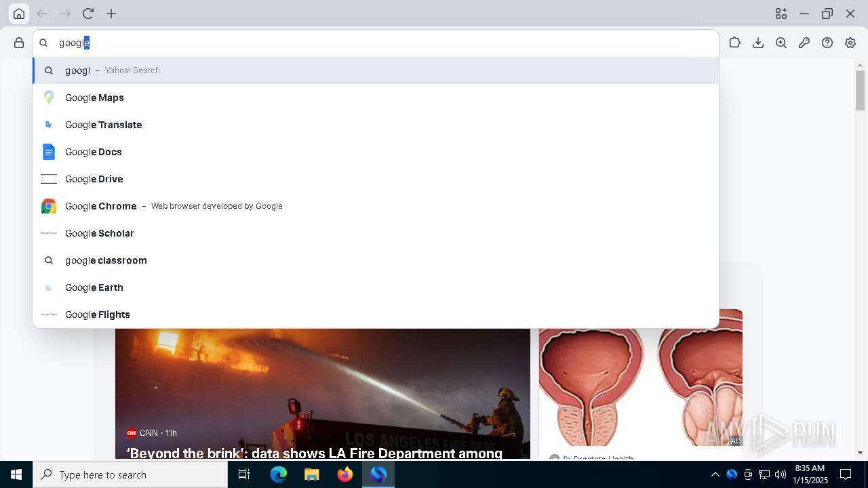This screenshot has height=488, width=868.
Task: Pick the Google Scholar suggestion
Action: tap(376, 233)
